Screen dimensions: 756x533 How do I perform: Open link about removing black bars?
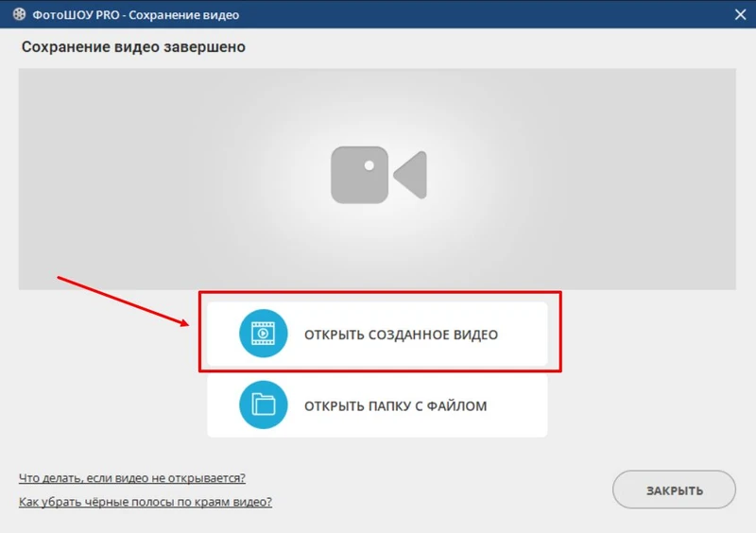coord(146,502)
